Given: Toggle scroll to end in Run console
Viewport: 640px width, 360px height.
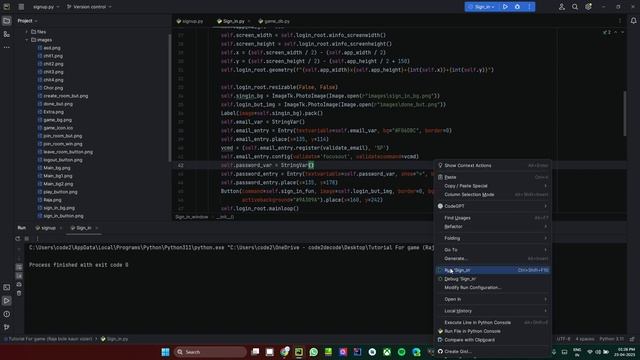Looking at the screenshot, I should coord(19,276).
